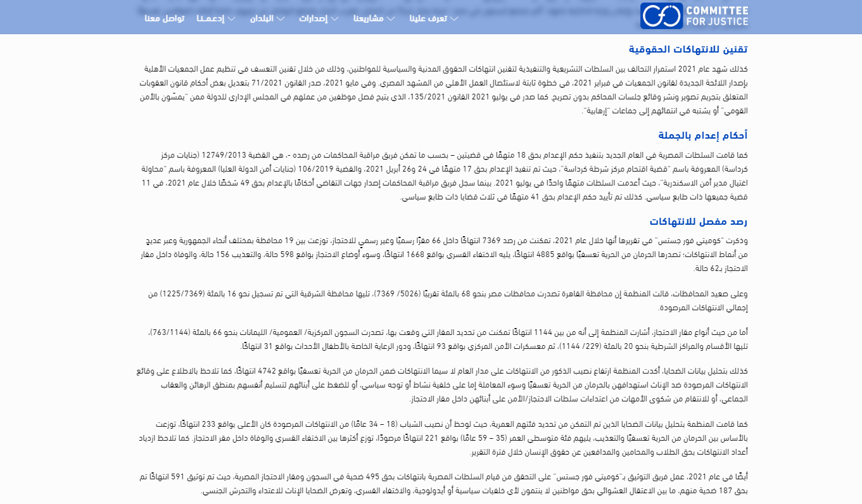
Task: Click the chevron next to إصدارات
Action: click(334, 18)
